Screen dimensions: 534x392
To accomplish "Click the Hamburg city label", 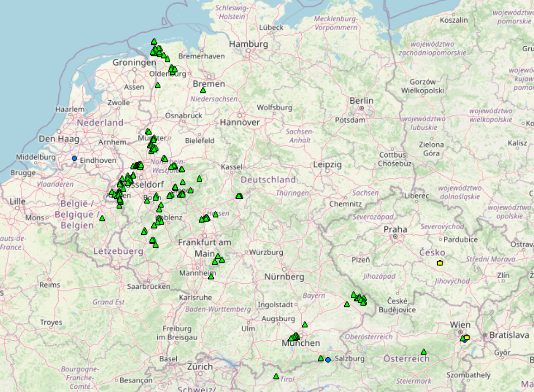I will (x=248, y=44).
